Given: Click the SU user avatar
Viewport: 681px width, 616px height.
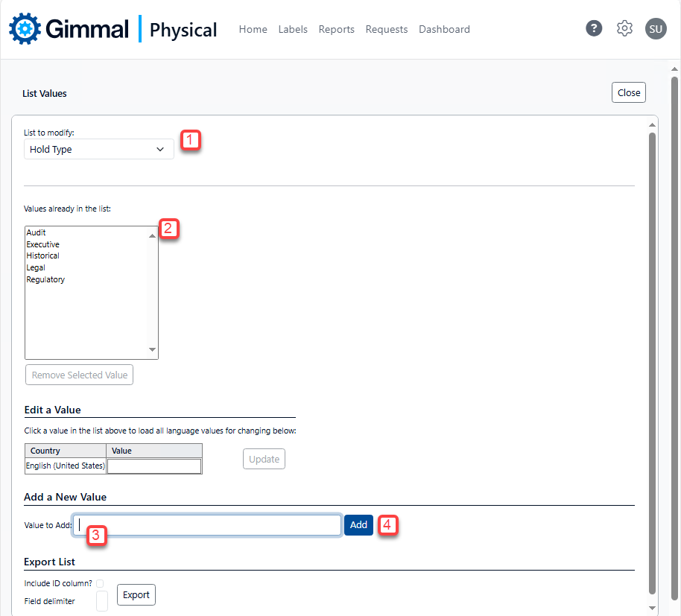Looking at the screenshot, I should click(x=656, y=29).
